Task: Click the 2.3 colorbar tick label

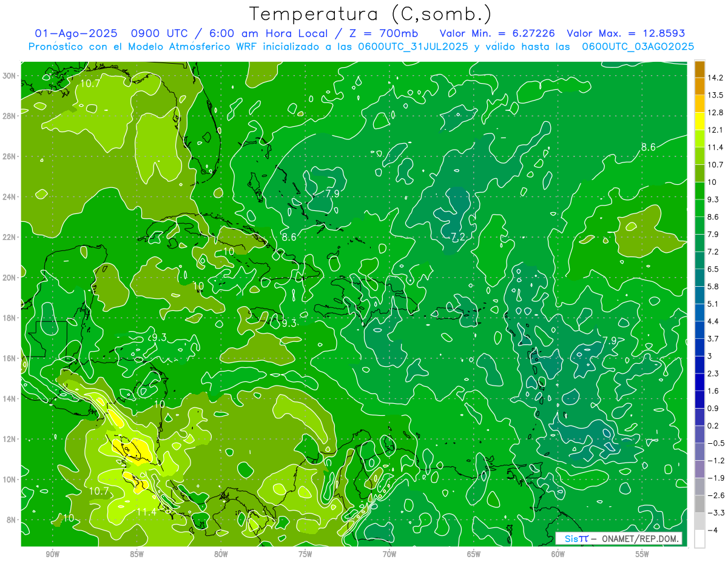Action: click(x=714, y=373)
